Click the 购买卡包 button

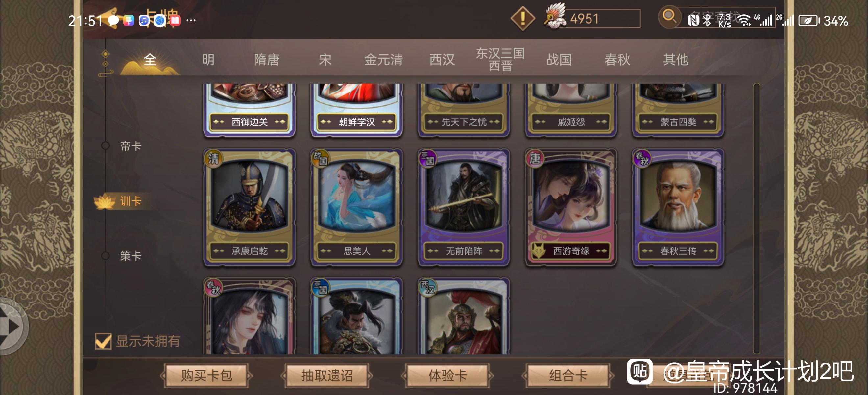pos(206,376)
